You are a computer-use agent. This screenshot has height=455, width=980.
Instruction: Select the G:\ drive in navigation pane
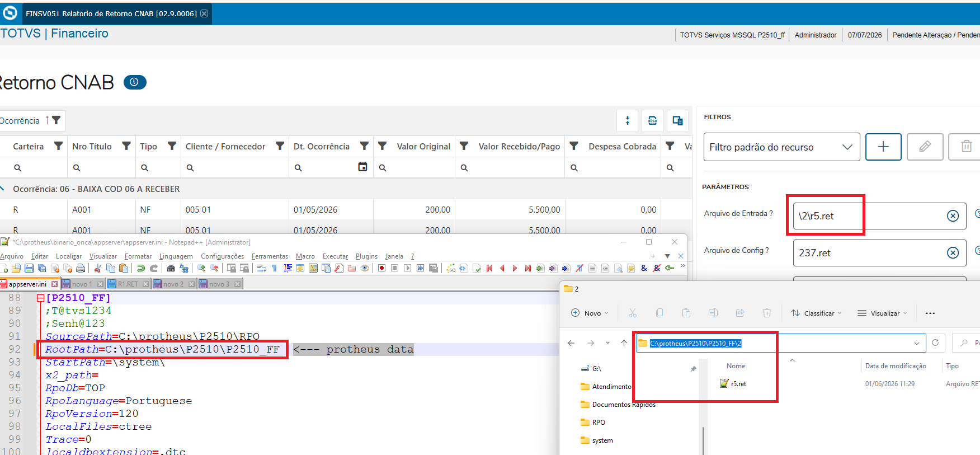(x=591, y=369)
